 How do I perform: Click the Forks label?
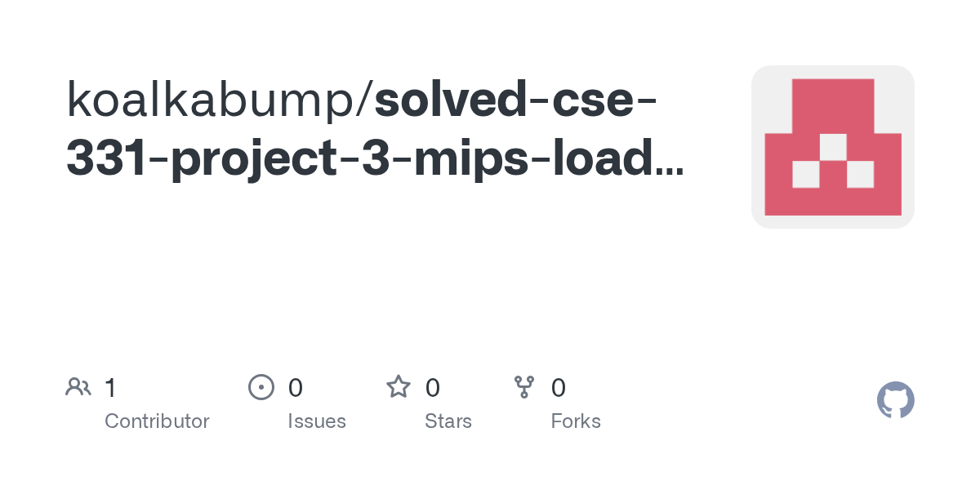coord(576,421)
